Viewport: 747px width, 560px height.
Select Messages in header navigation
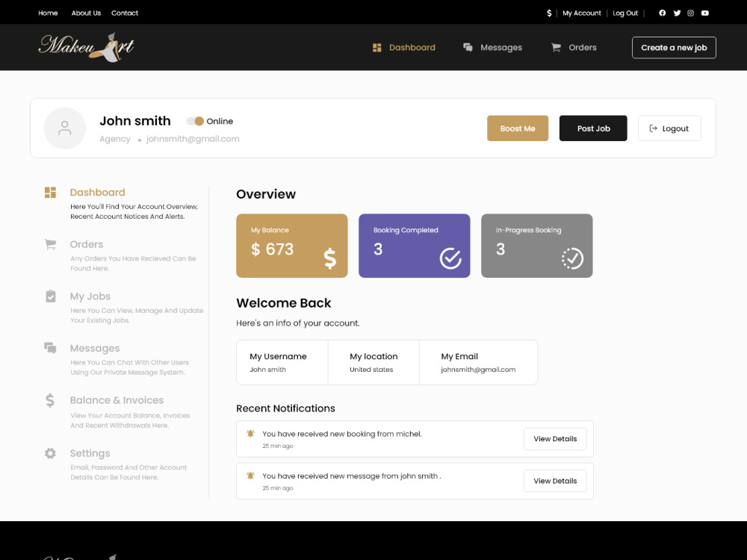[501, 48]
